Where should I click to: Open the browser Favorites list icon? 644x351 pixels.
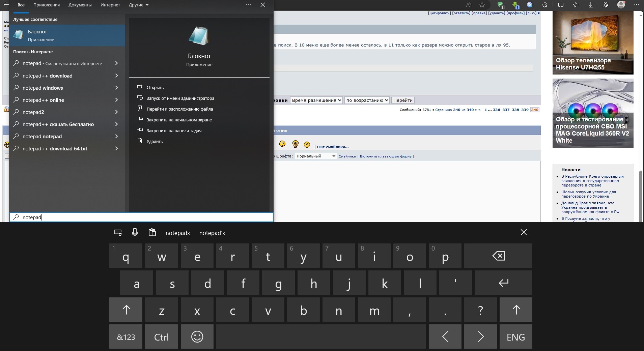pyautogui.click(x=576, y=5)
